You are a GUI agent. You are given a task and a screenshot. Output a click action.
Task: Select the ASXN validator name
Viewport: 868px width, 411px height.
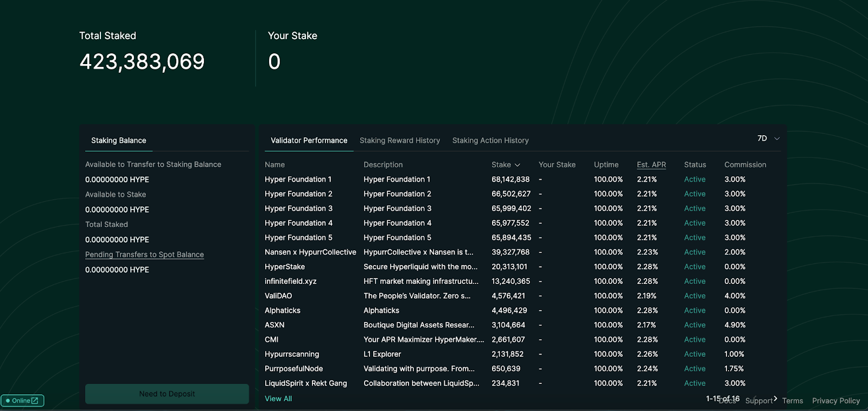click(x=275, y=325)
